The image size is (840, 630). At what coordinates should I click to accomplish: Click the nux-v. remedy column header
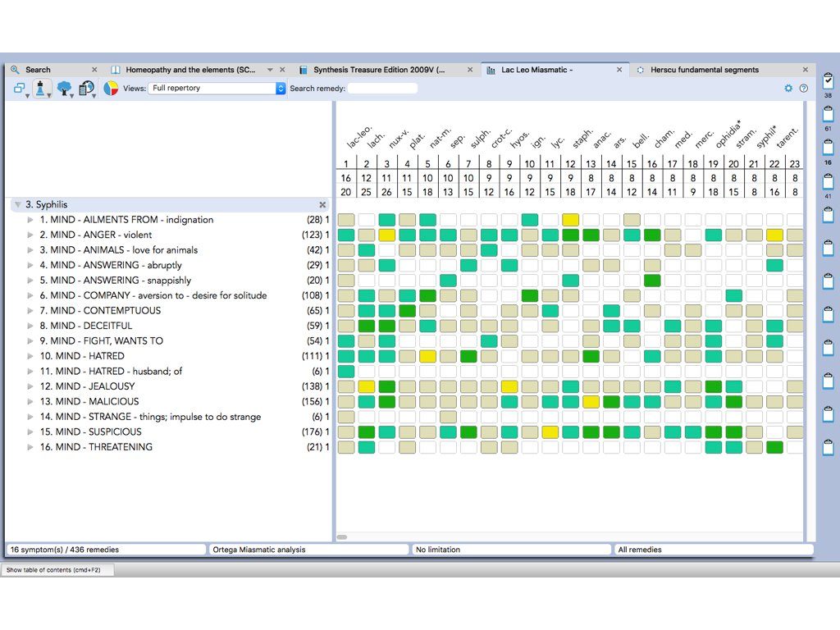(x=398, y=138)
